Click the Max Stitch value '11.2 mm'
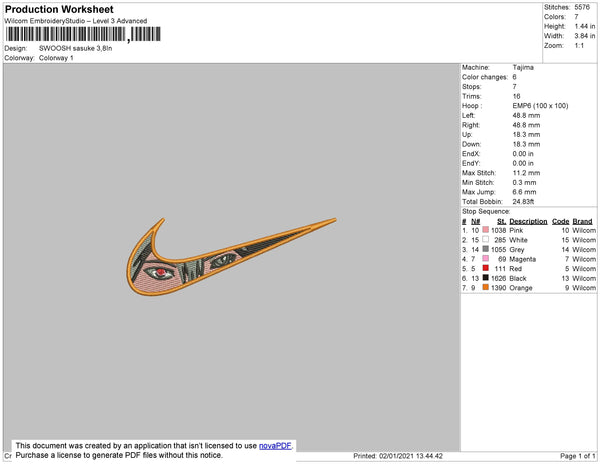Viewport: 600px width, 464px height. (x=526, y=173)
